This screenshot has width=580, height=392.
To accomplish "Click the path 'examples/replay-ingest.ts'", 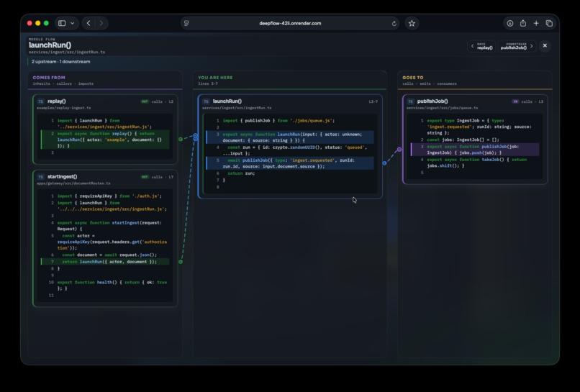I will point(63,108).
